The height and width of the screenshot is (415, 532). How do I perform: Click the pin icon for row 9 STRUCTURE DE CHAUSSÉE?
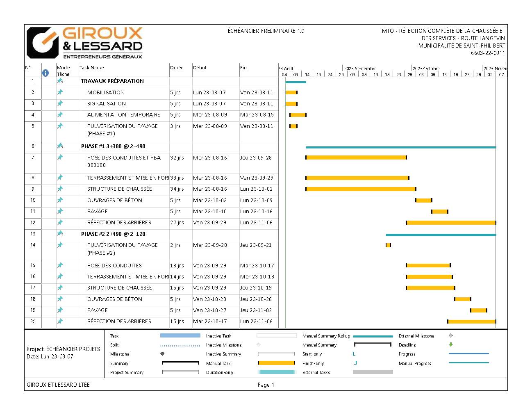click(60, 189)
